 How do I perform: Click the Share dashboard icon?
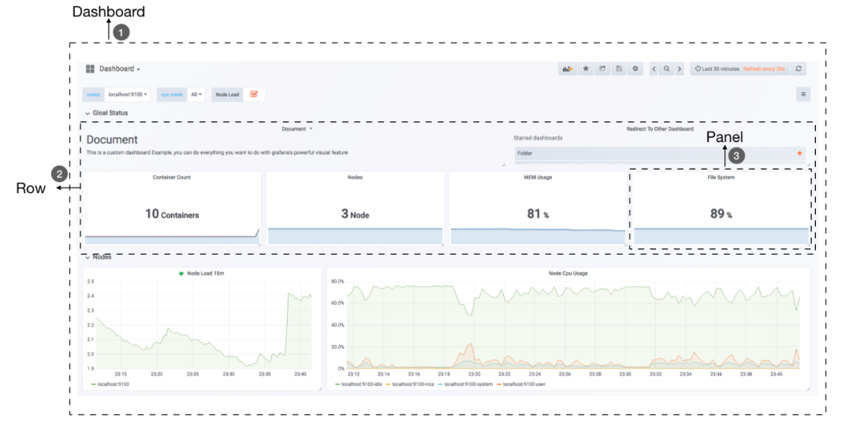pyautogui.click(x=602, y=69)
